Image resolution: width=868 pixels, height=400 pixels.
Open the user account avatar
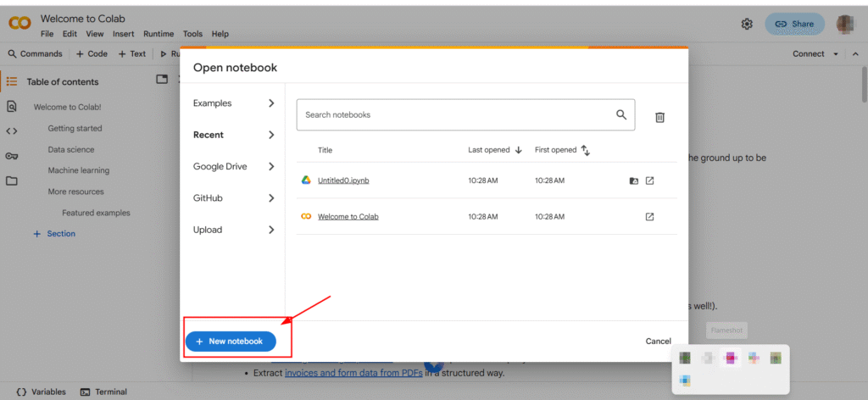[845, 24]
